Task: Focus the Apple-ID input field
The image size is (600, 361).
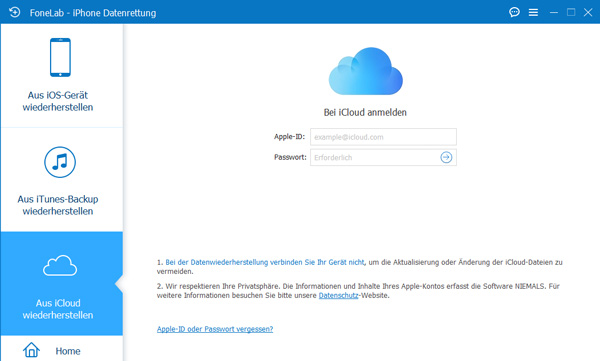Action: click(x=383, y=137)
